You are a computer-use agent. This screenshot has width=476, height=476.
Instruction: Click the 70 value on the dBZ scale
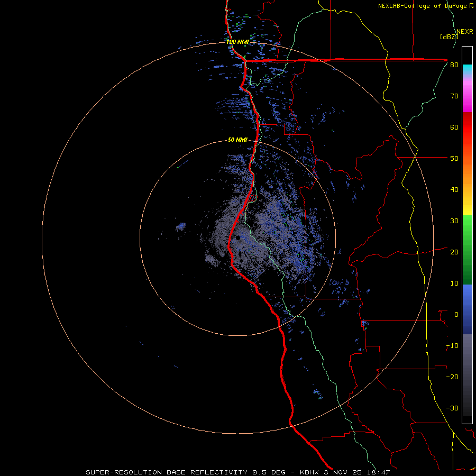[x=454, y=96]
